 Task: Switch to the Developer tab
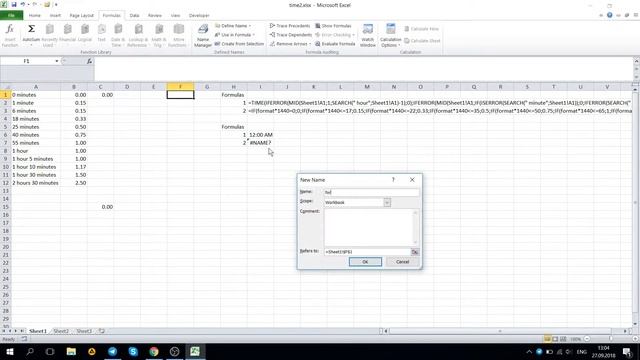click(x=199, y=16)
